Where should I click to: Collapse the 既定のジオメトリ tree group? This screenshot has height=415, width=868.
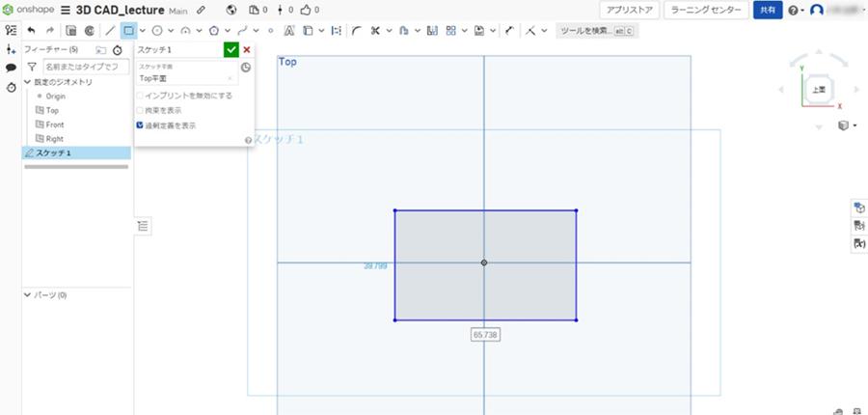pos(27,82)
